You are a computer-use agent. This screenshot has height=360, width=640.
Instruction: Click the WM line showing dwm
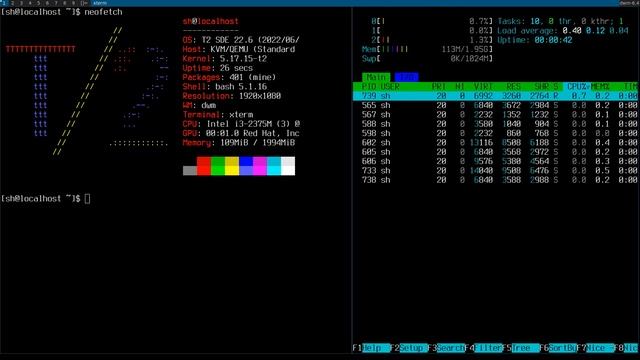pos(199,105)
